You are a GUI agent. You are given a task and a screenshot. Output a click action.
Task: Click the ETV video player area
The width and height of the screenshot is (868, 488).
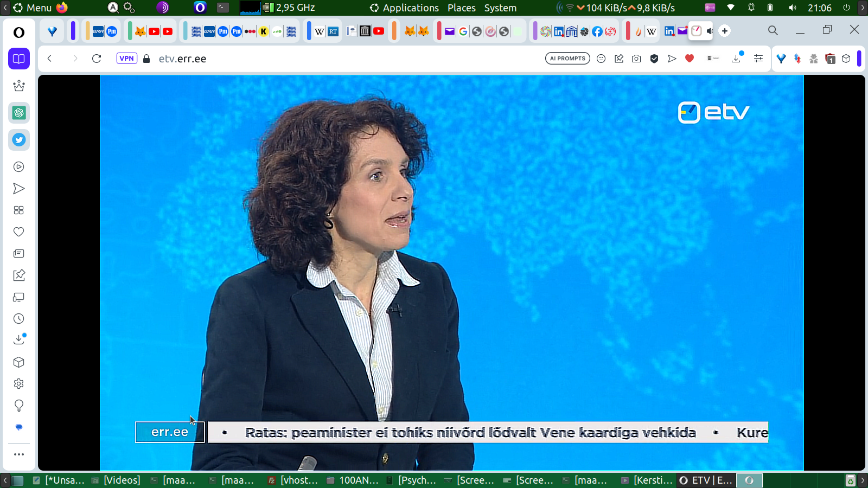coord(451,272)
